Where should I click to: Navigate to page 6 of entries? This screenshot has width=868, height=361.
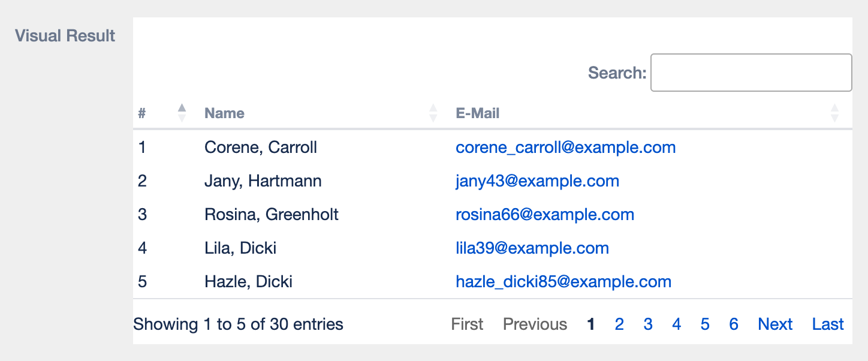tap(734, 324)
